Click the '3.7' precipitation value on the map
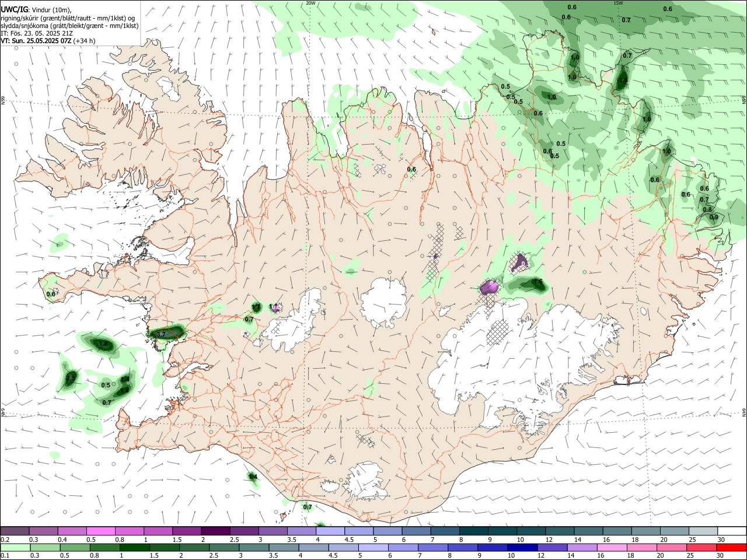 click(162, 334)
